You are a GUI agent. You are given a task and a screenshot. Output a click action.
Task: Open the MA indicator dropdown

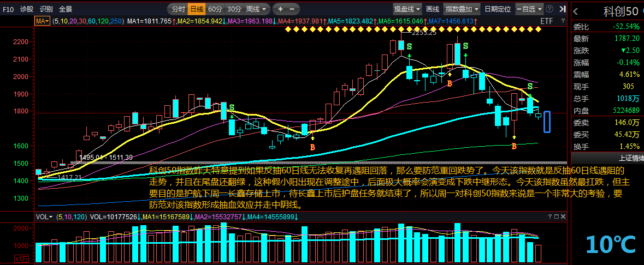pos(42,21)
